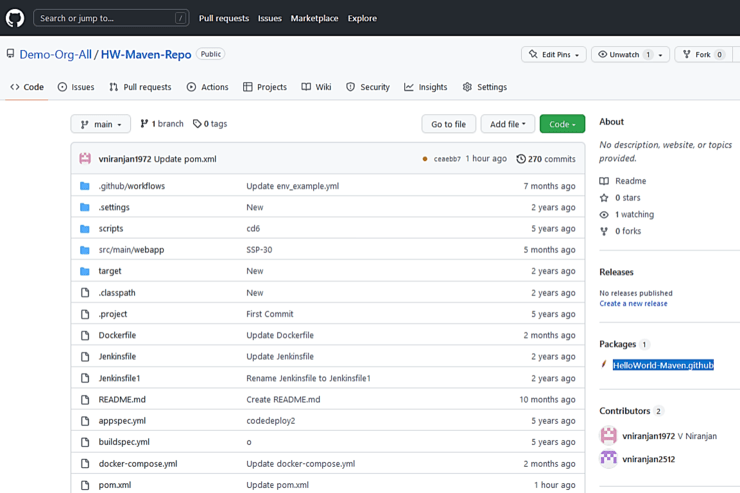Open the Insights tab

(426, 87)
